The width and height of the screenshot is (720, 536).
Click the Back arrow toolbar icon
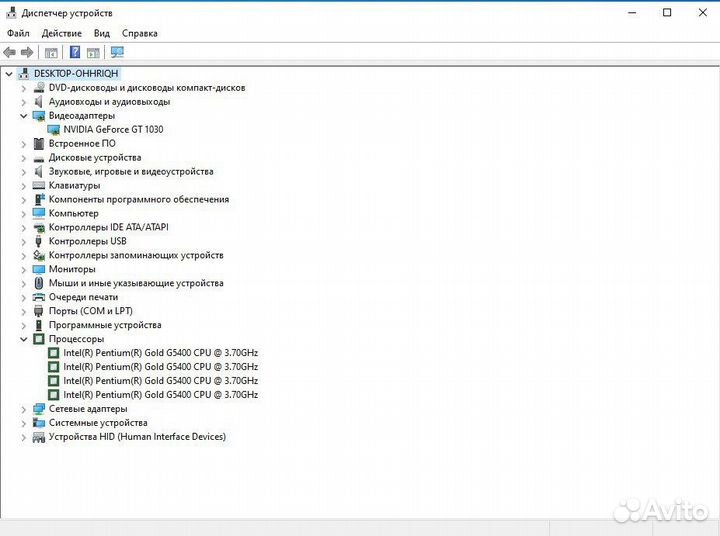[9, 52]
